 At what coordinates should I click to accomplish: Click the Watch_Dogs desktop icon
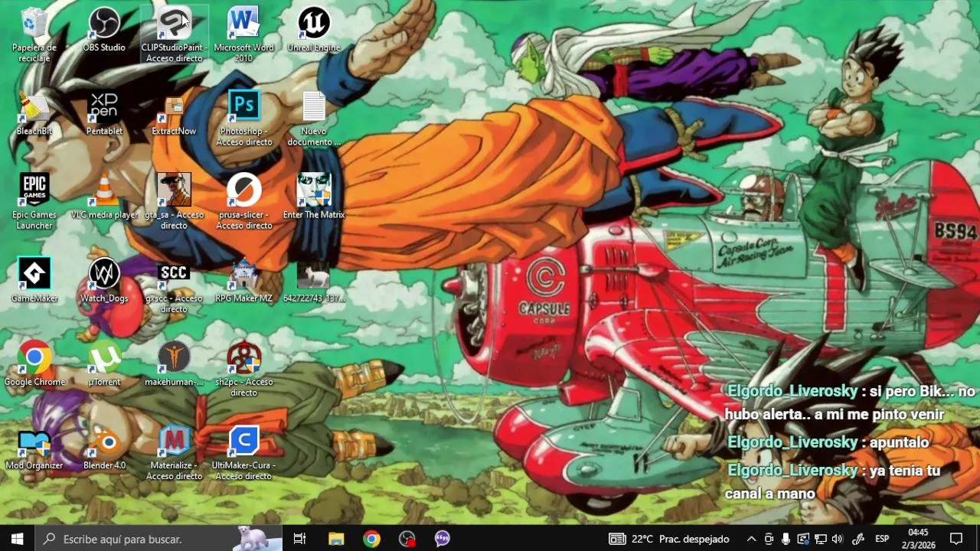click(x=104, y=281)
